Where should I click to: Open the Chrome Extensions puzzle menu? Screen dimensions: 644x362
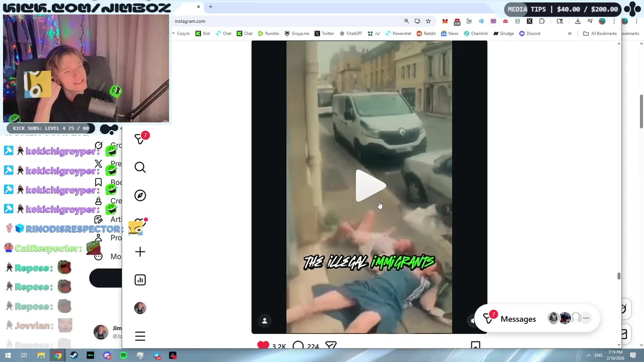point(542,21)
